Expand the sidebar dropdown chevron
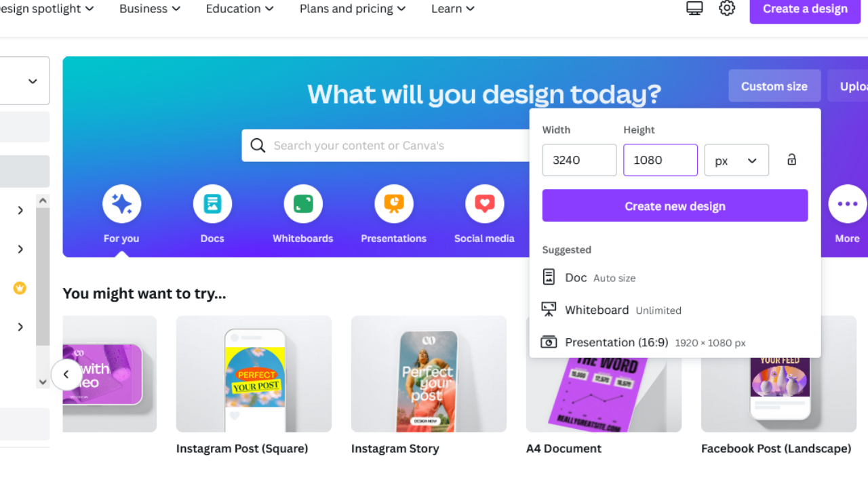 [x=33, y=81]
